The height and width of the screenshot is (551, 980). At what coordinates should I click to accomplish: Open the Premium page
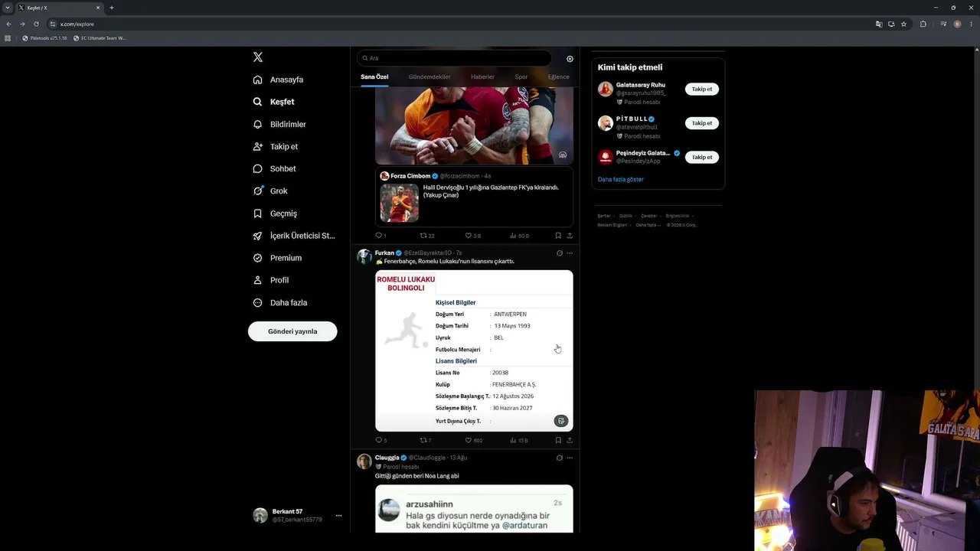277,258
